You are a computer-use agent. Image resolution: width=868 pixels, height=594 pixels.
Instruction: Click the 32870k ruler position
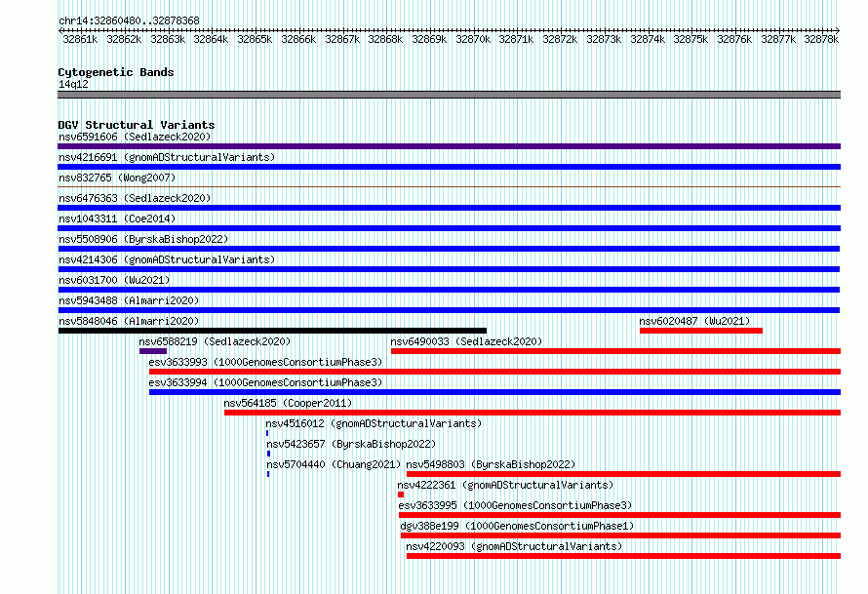(x=473, y=39)
